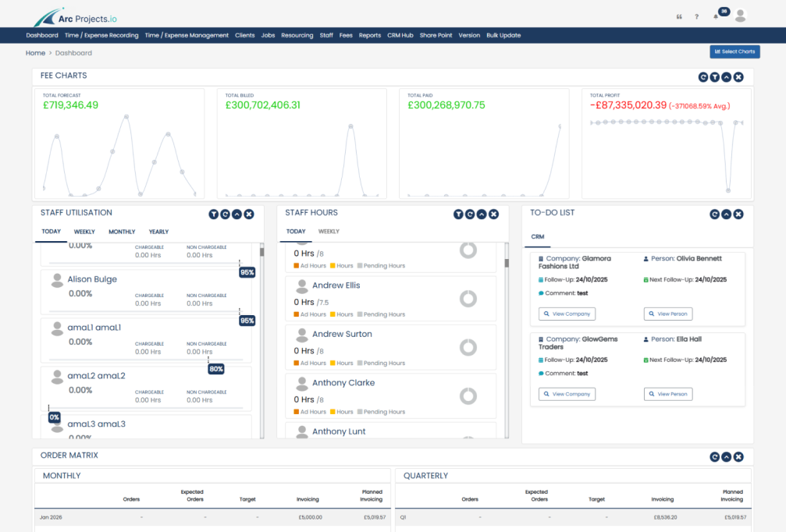Open the Staff Hours filter icon

459,215
